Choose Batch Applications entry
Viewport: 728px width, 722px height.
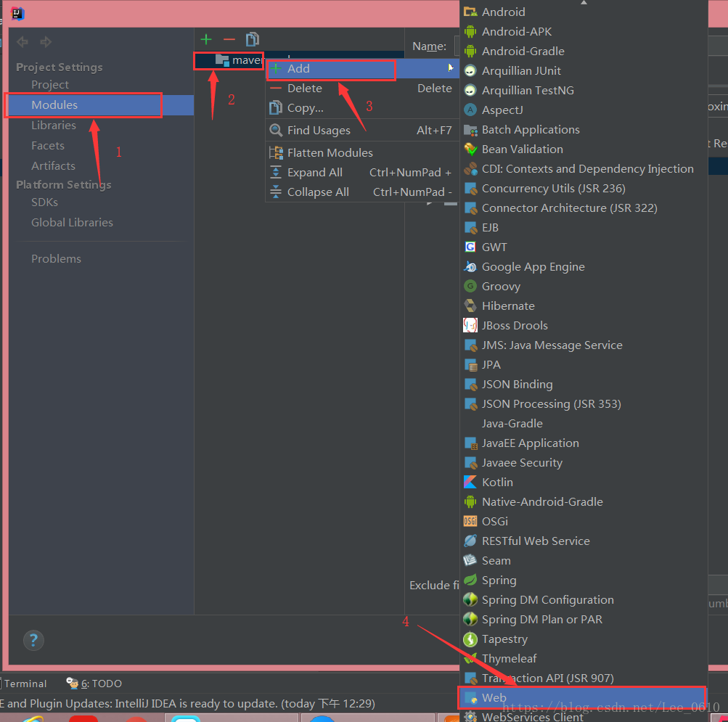(x=584, y=130)
